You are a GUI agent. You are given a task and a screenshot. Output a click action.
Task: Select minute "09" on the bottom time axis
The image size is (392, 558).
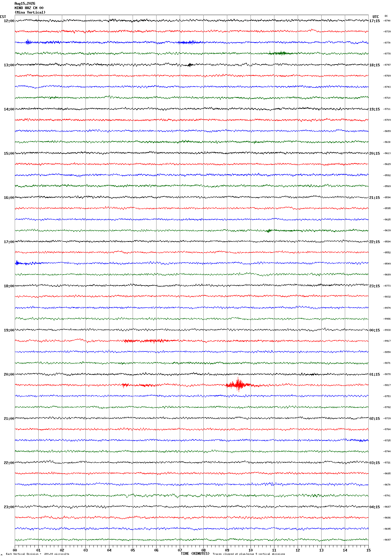click(x=227, y=550)
